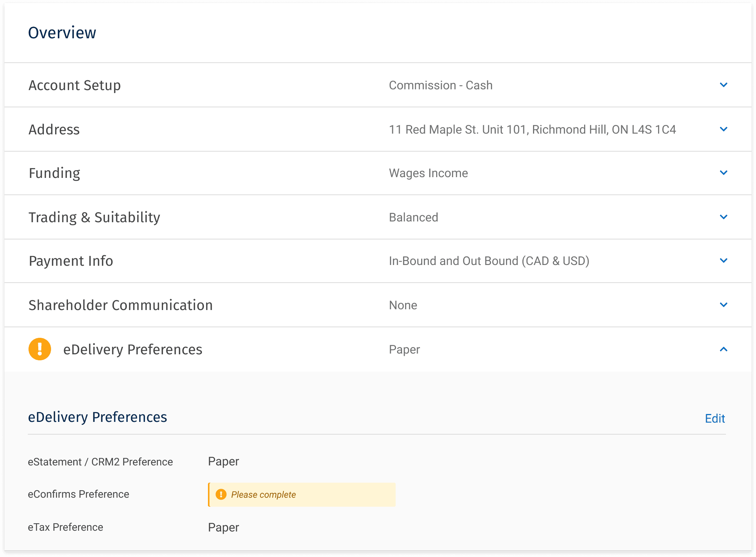This screenshot has width=756, height=557.
Task: Expand the Payment Info chevron
Action: pos(723,261)
